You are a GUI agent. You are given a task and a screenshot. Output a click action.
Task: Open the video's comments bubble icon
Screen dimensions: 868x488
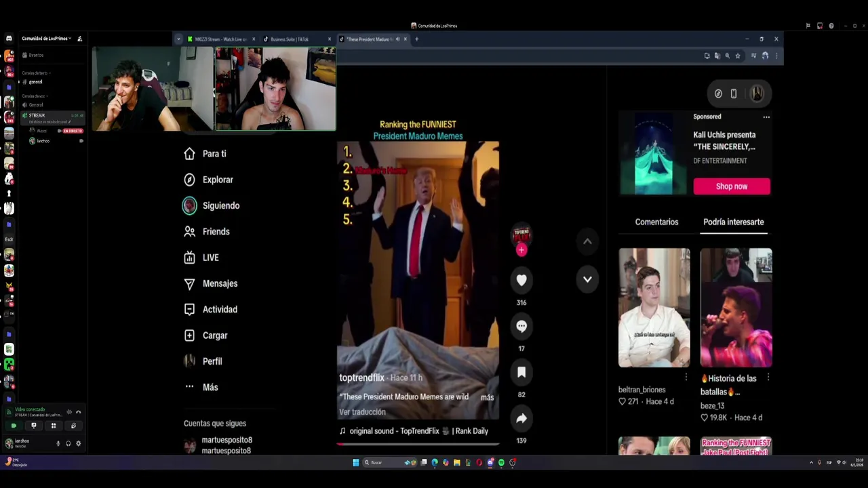521,326
